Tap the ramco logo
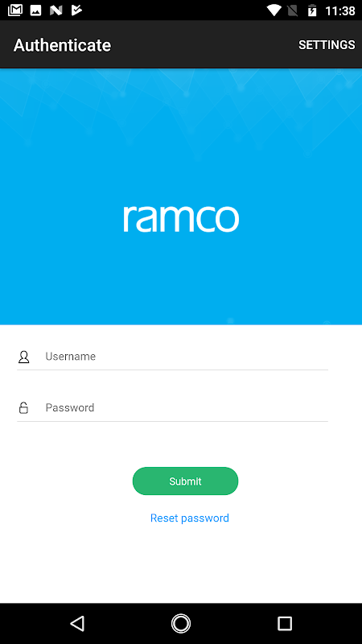Screen dimensions: 362x644 [181, 218]
